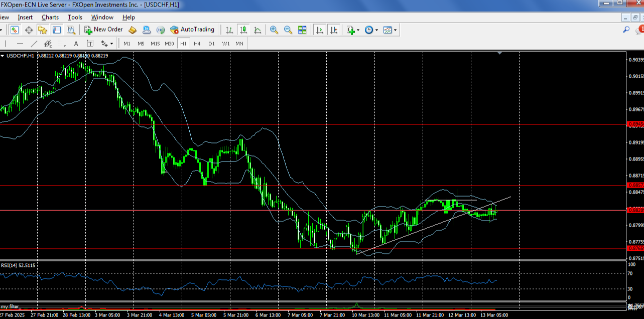Click the RSI 70 level scale value
The height and width of the screenshot is (319, 644).
[x=630, y=274]
